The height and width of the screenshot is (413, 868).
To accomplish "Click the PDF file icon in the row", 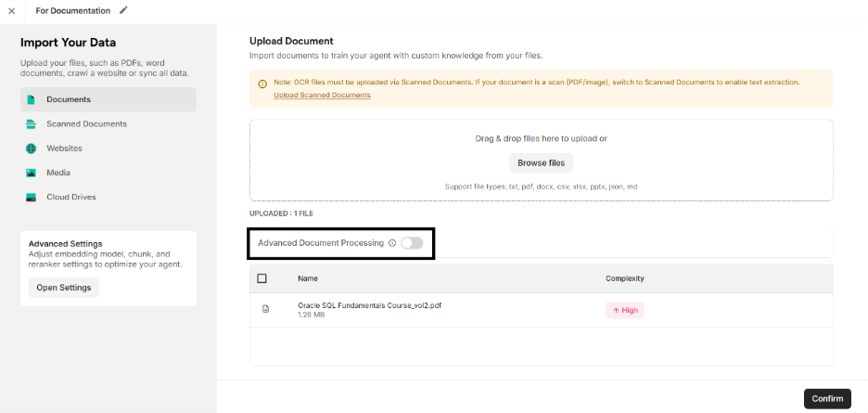I will pyautogui.click(x=265, y=309).
